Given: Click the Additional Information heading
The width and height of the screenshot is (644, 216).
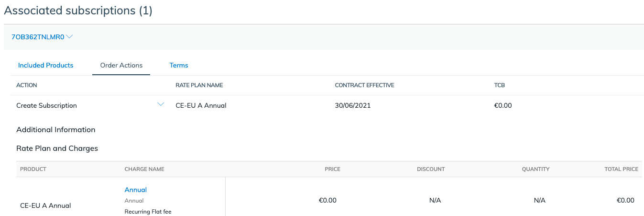Looking at the screenshot, I should pos(56,130).
